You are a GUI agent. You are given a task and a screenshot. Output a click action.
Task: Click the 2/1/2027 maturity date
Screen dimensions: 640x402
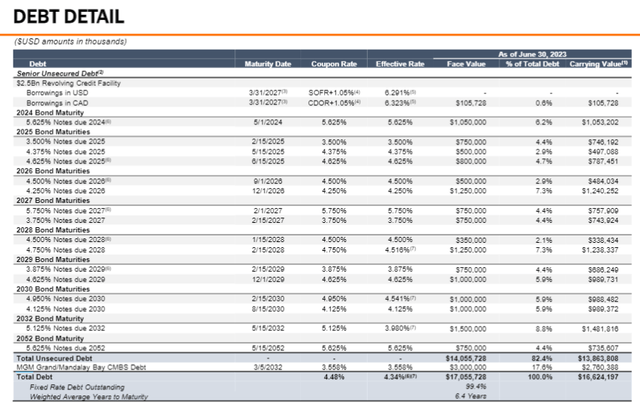pyautogui.click(x=268, y=211)
